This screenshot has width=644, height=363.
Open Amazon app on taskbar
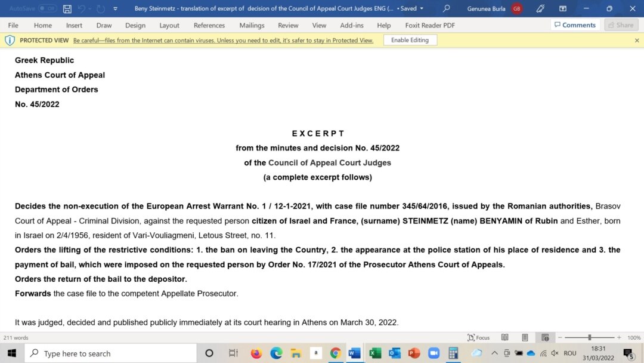[315, 353]
